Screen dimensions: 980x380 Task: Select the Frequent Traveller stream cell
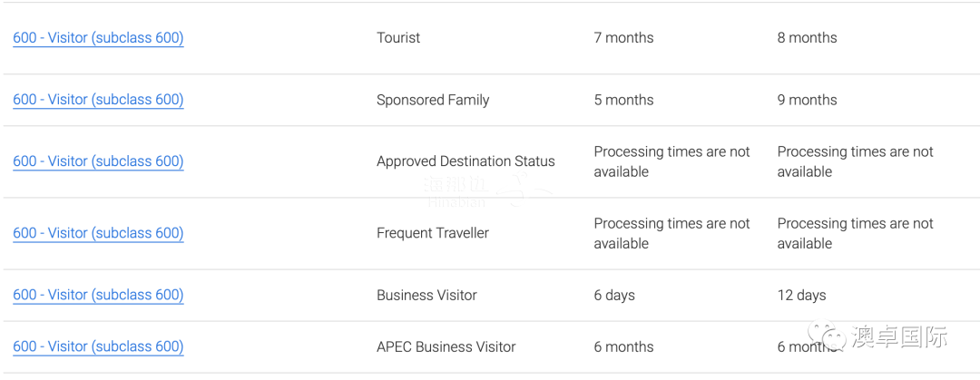pyautogui.click(x=433, y=233)
